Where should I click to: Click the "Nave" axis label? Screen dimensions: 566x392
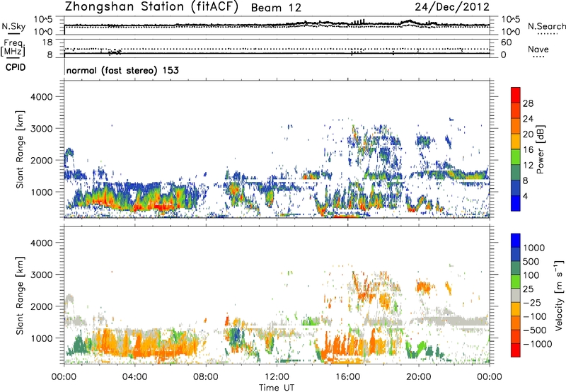point(538,49)
